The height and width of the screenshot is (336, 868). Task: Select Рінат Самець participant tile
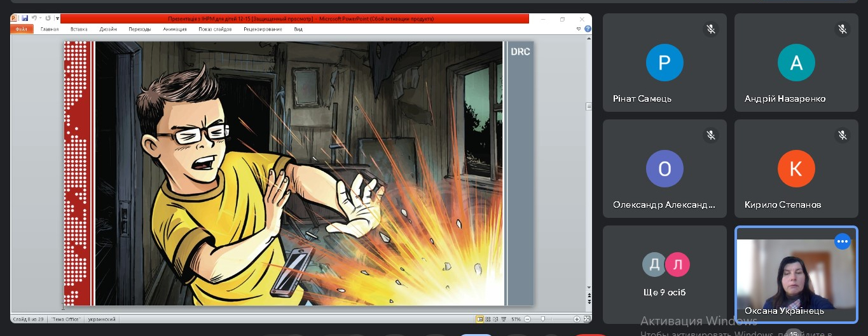tap(665, 63)
